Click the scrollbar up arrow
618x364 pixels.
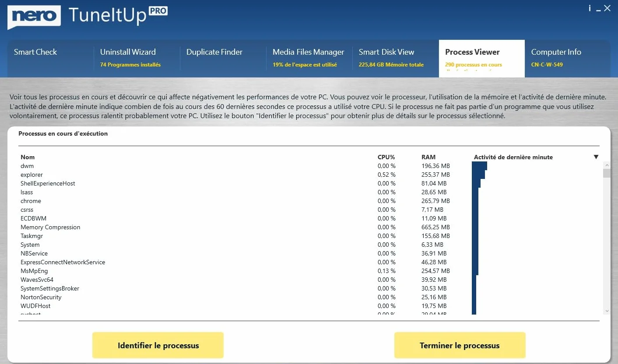[x=607, y=165]
